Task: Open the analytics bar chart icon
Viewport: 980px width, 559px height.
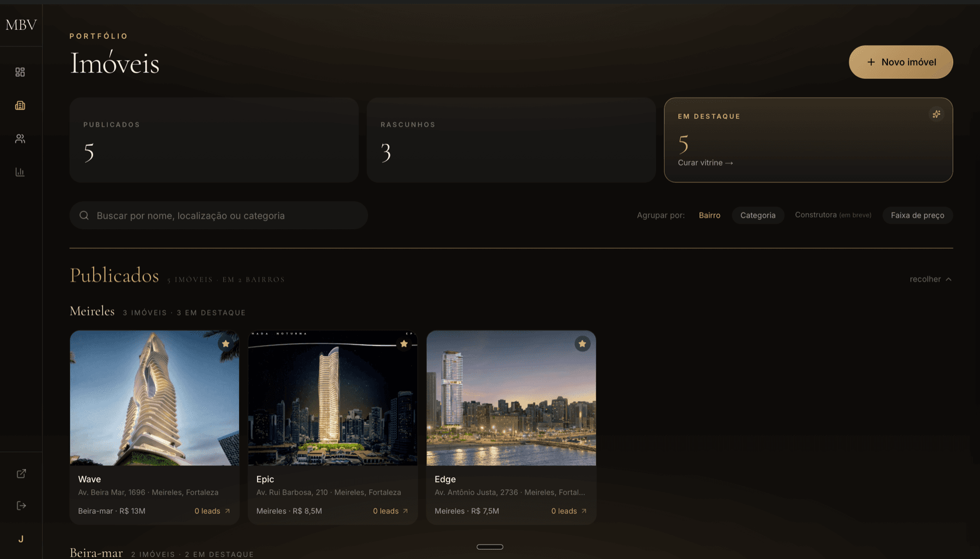Action: tap(20, 172)
